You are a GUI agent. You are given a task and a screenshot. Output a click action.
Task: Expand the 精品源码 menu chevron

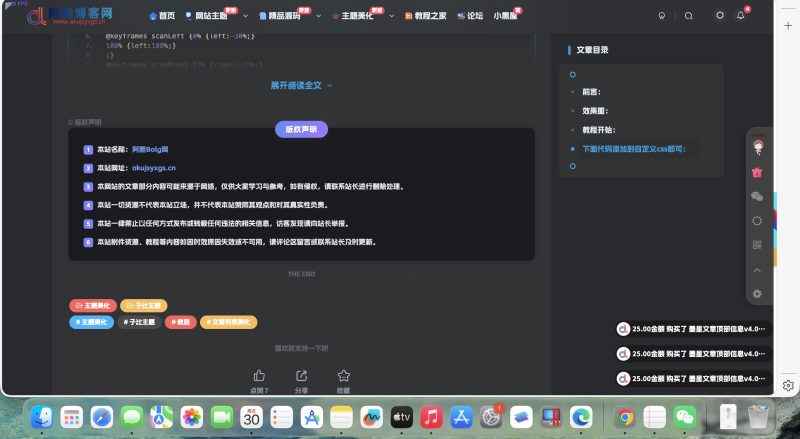318,16
